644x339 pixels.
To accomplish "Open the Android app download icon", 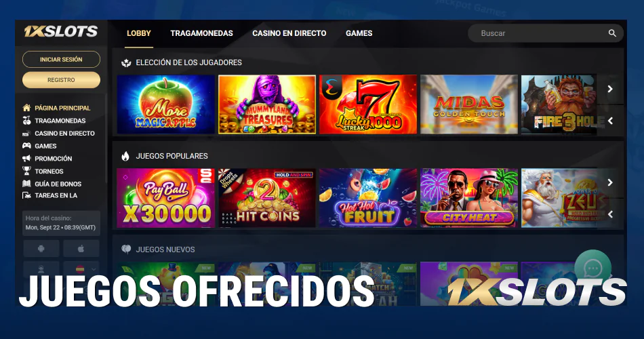I will point(41,249).
